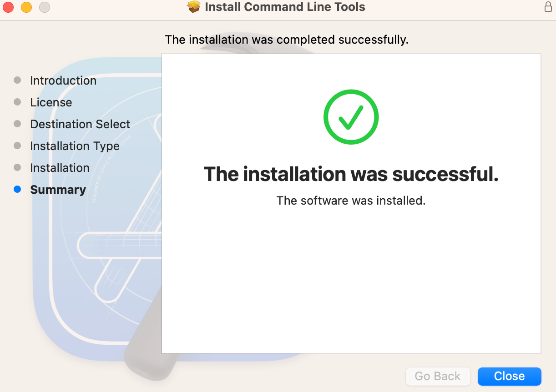Screen dimensions: 556x392
Task: Click "The installation was successful." heading
Action: [x=351, y=174]
